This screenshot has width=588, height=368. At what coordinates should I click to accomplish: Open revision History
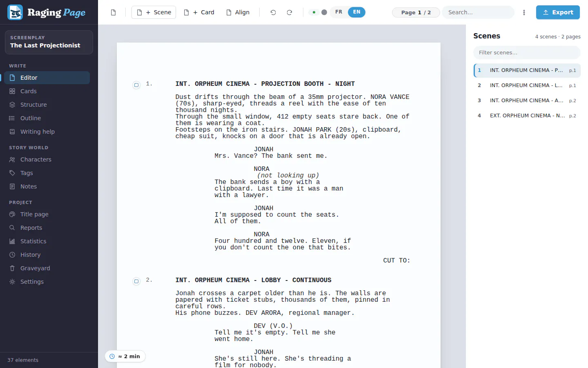tap(47, 255)
